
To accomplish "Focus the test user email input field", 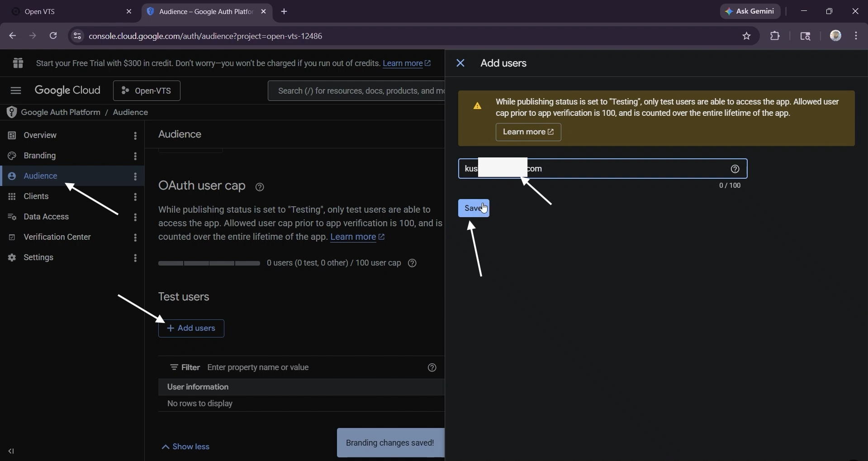I will point(602,169).
